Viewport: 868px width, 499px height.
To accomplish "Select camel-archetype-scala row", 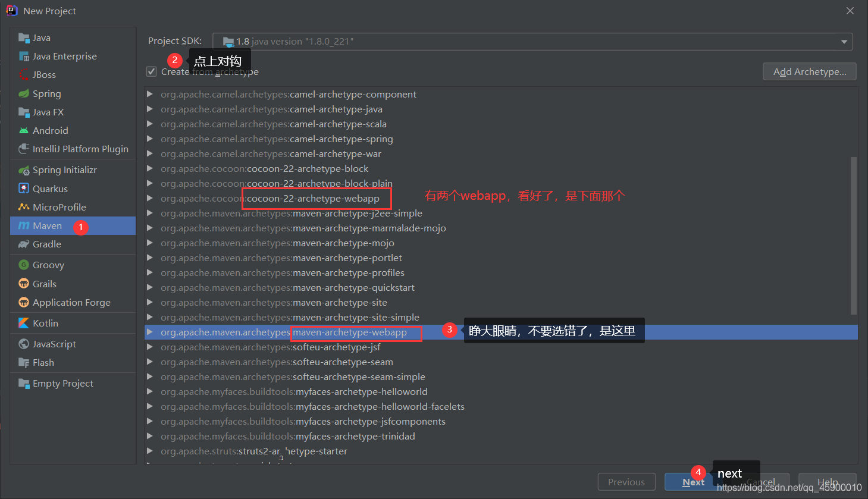I will click(x=501, y=124).
